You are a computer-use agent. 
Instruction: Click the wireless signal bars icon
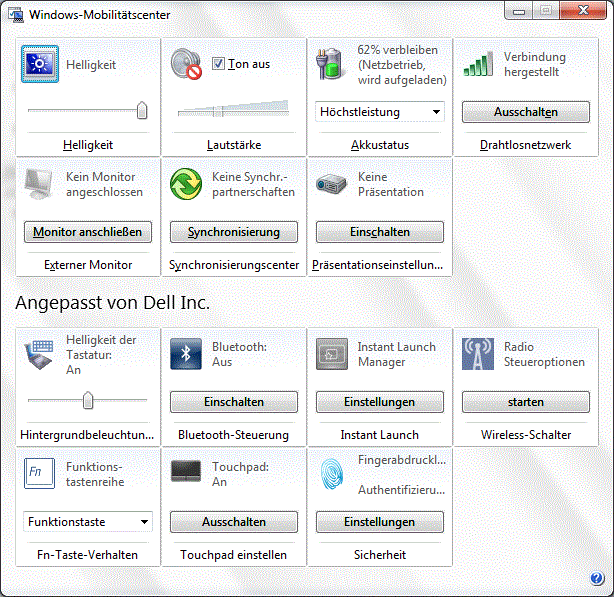[478, 64]
